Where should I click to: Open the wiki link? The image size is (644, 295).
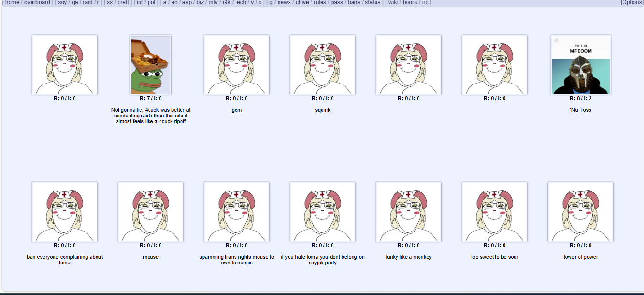[x=393, y=2]
